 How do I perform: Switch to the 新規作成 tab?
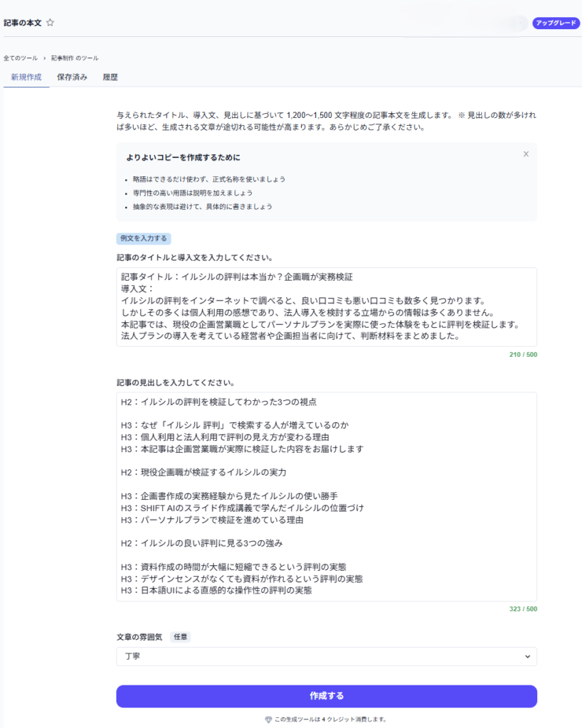pos(26,77)
